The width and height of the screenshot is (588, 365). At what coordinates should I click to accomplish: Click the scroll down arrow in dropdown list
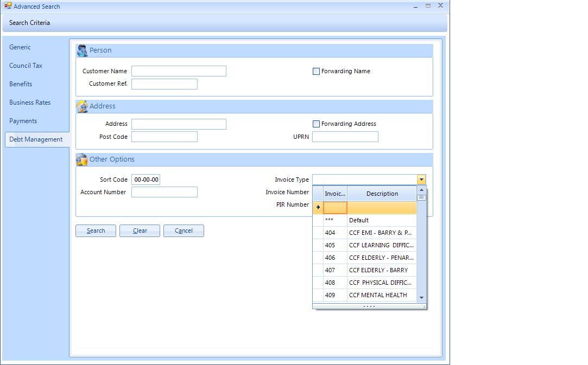point(421,298)
